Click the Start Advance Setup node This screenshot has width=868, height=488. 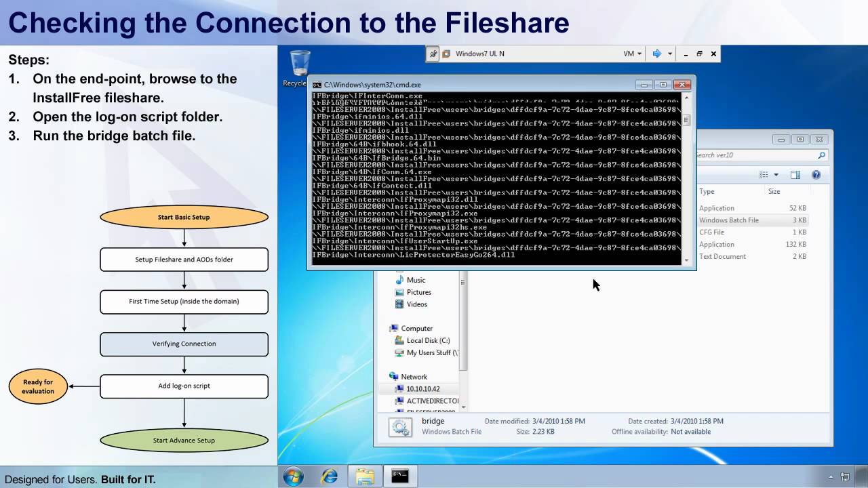pyautogui.click(x=184, y=440)
